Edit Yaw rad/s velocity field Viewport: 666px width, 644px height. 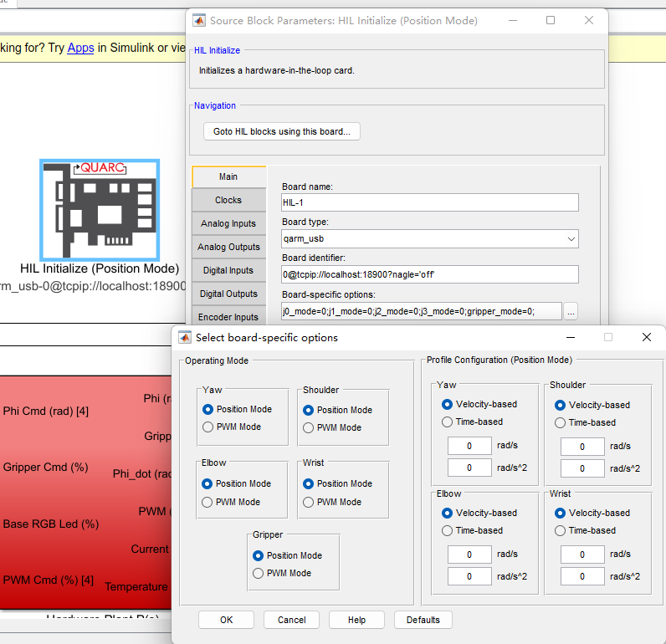point(469,446)
